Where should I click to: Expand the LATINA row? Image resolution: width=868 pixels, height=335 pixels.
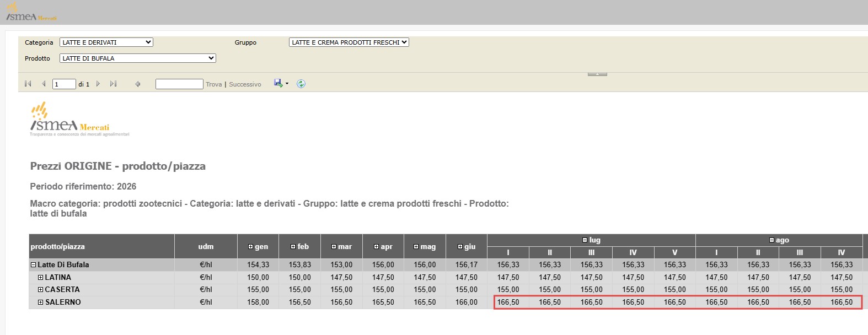[x=40, y=278]
